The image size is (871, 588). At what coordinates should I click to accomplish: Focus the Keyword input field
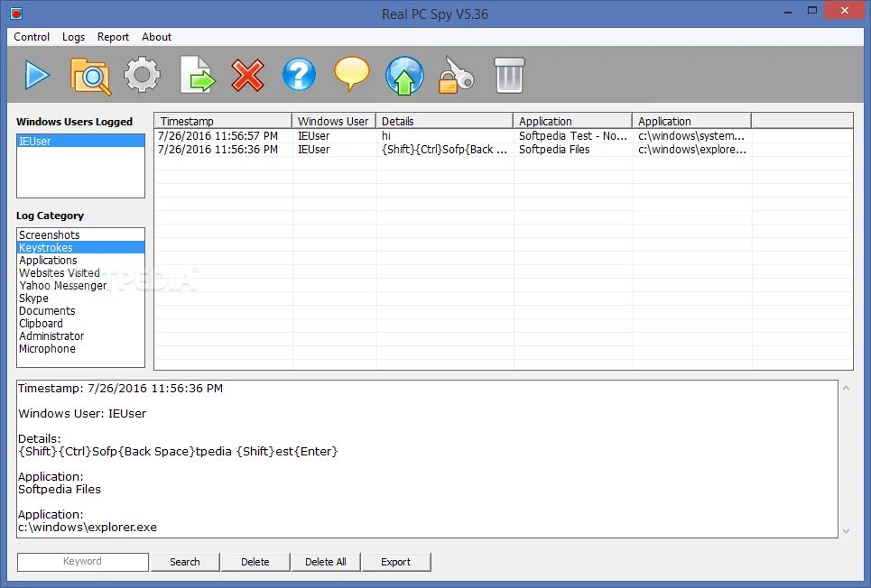[83, 561]
